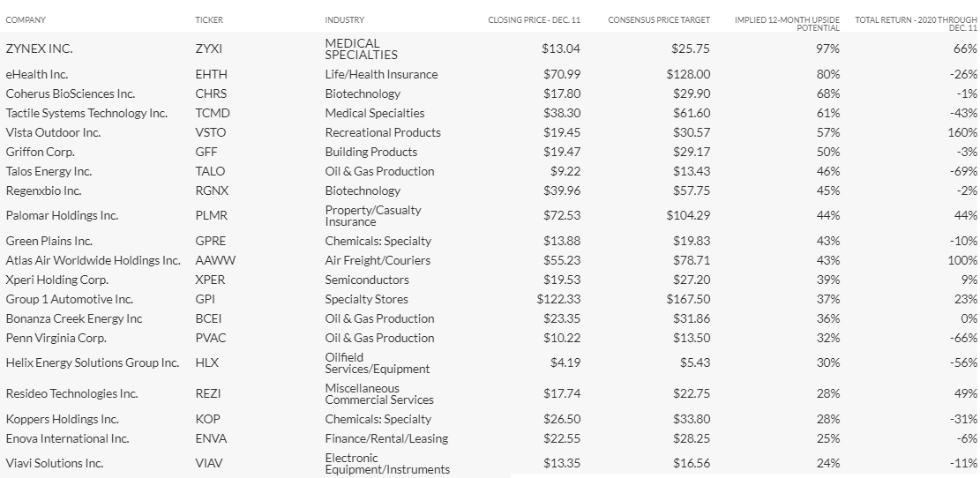
Task: Click Total Return 2020 through Dec. 11 header
Action: tap(916, 24)
